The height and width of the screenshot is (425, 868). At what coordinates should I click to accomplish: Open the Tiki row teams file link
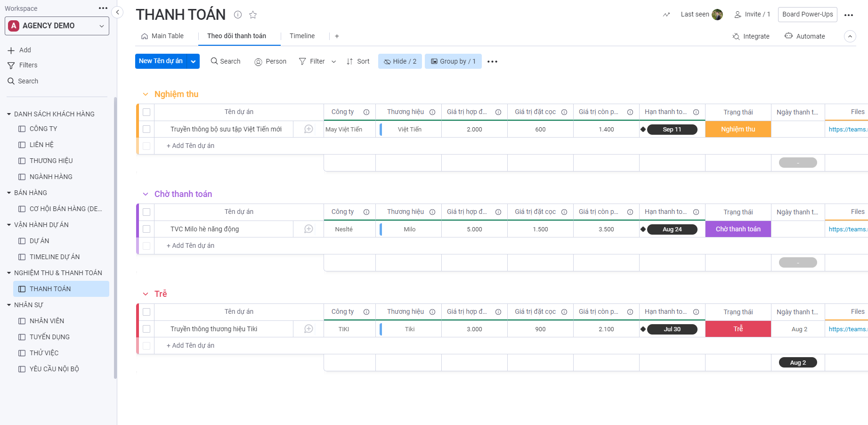coord(847,329)
